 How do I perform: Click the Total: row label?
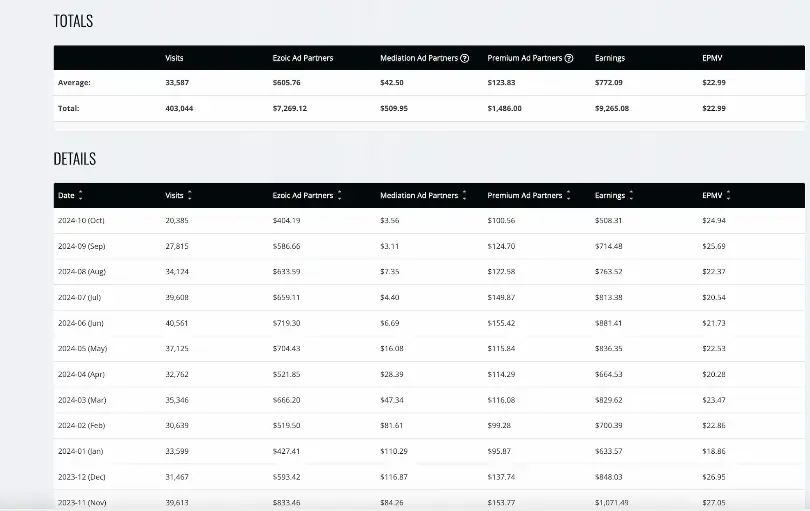pos(69,109)
